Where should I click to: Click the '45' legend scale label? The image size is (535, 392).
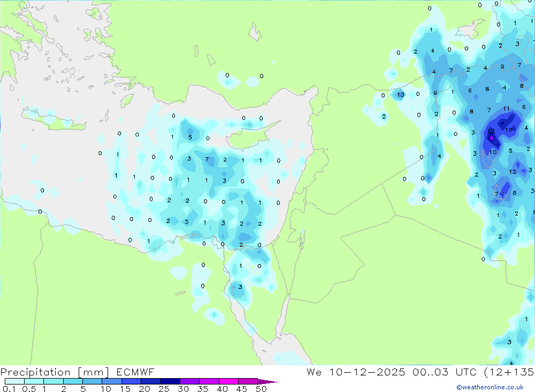242,389
